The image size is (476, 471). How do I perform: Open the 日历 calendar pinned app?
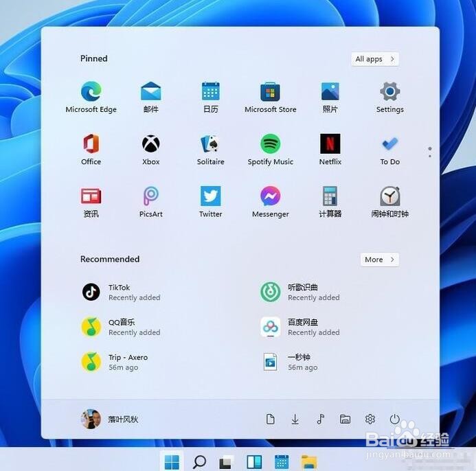tap(210, 97)
